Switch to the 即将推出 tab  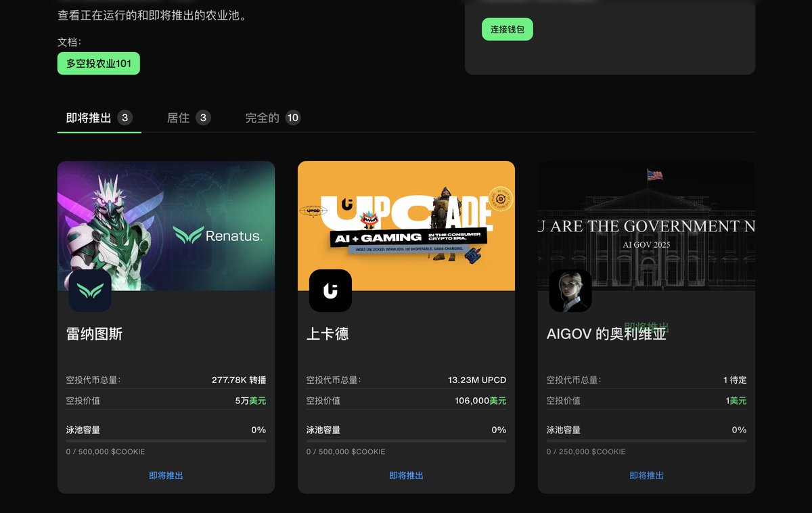click(99, 118)
